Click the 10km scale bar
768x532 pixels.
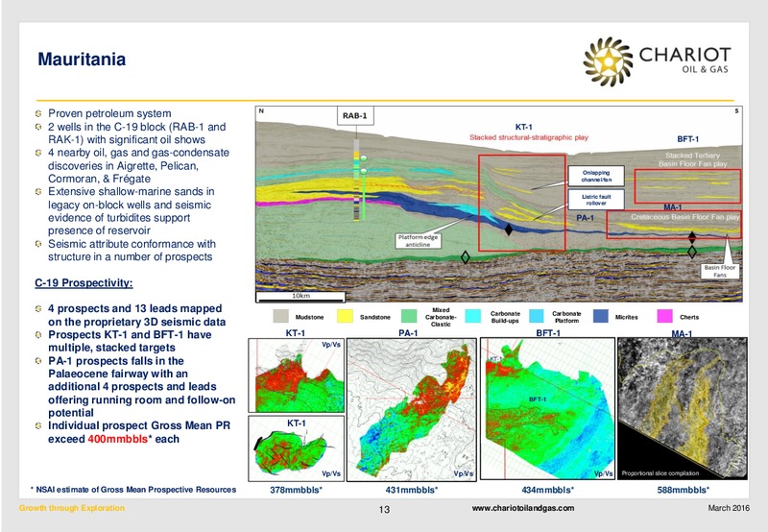(x=300, y=297)
